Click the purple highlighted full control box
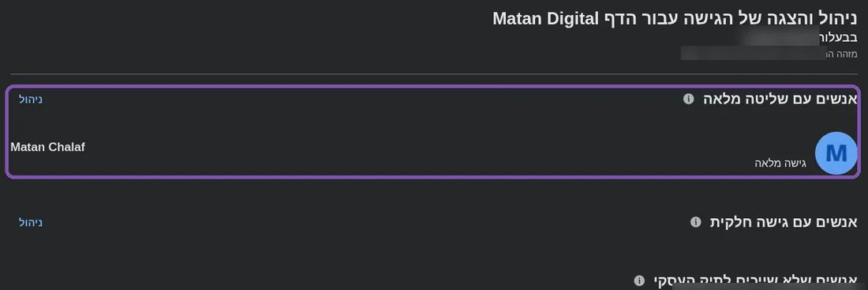 coord(433,131)
